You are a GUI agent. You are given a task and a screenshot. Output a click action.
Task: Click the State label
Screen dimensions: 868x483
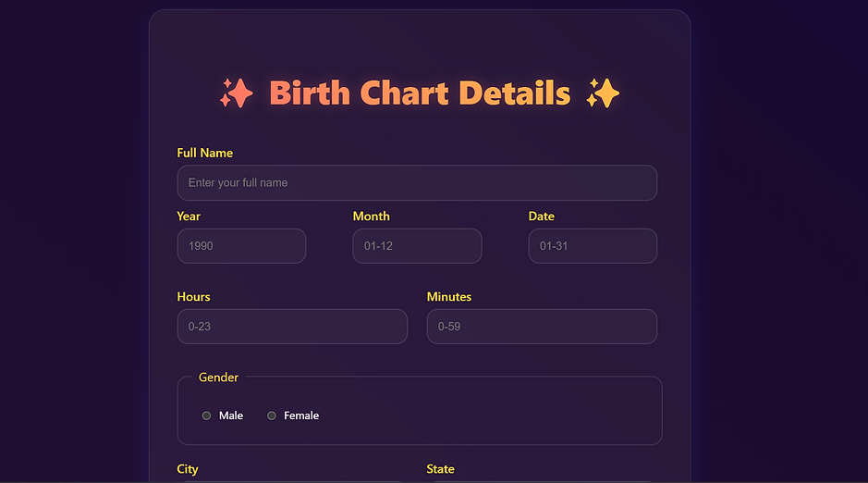pos(441,469)
